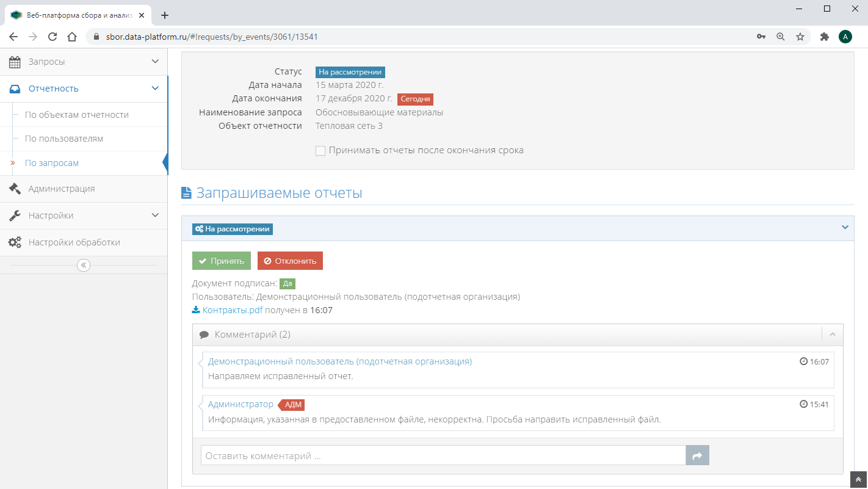Click the Направляем исправленный отчет comment text
Viewport: 868px width, 489px height.
click(x=281, y=376)
